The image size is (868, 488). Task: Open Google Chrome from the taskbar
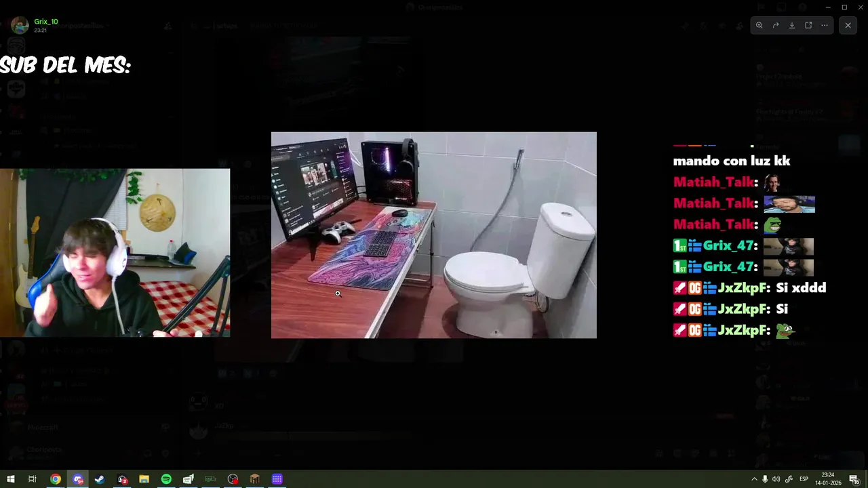[56, 479]
